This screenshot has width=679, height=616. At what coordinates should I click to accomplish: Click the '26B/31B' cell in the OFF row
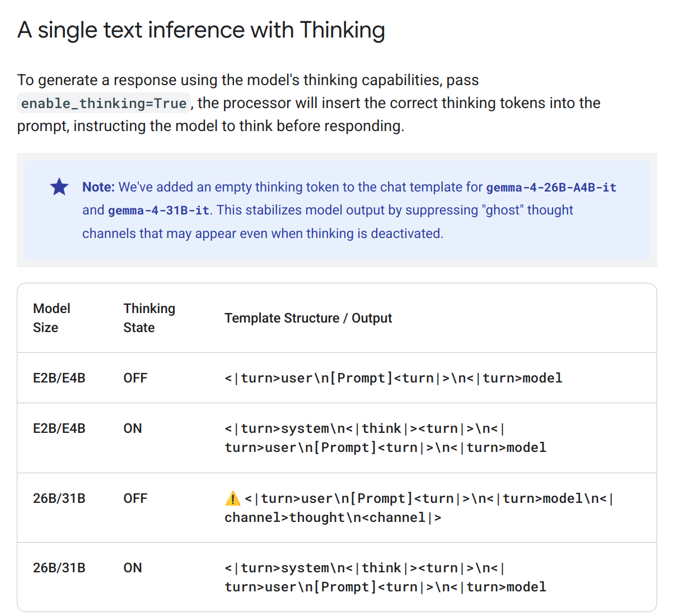point(59,498)
